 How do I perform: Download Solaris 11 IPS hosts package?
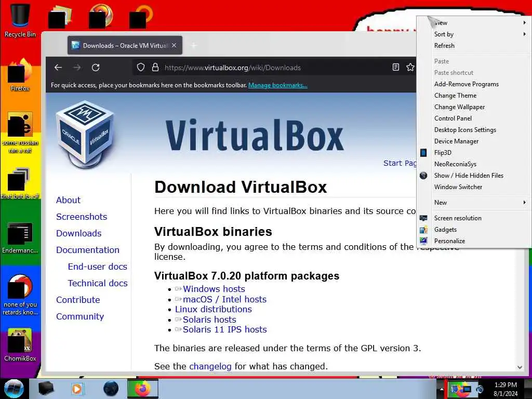click(224, 329)
